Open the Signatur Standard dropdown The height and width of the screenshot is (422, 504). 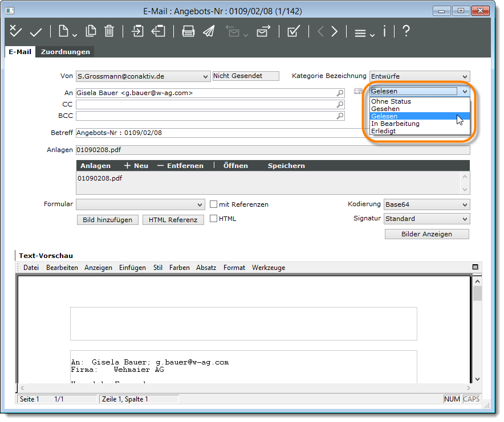tap(465, 219)
